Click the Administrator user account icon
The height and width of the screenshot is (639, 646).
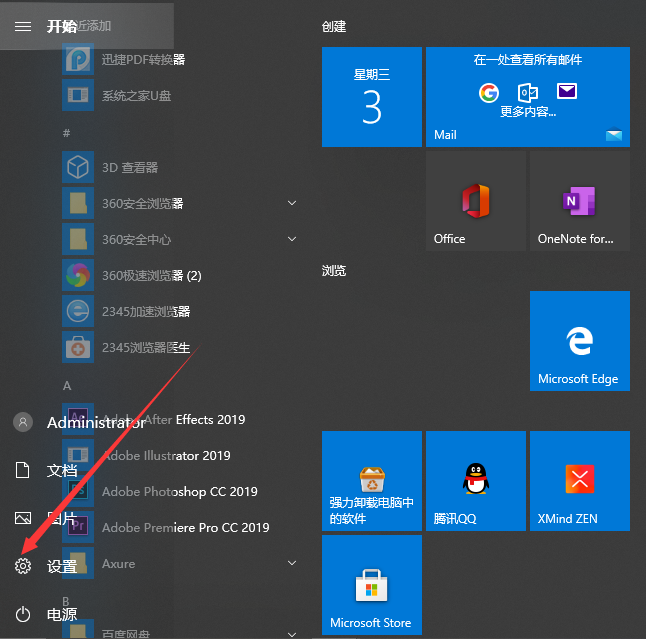[23, 422]
